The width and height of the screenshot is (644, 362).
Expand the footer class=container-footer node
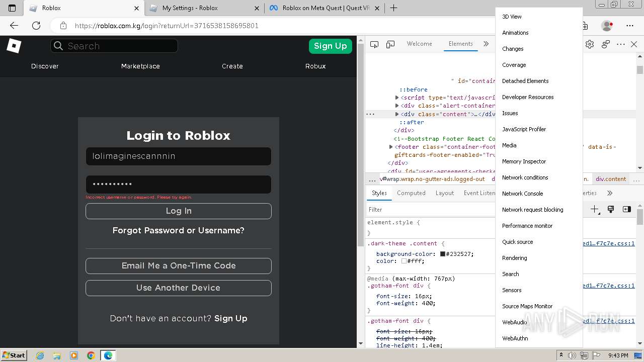pyautogui.click(x=391, y=147)
